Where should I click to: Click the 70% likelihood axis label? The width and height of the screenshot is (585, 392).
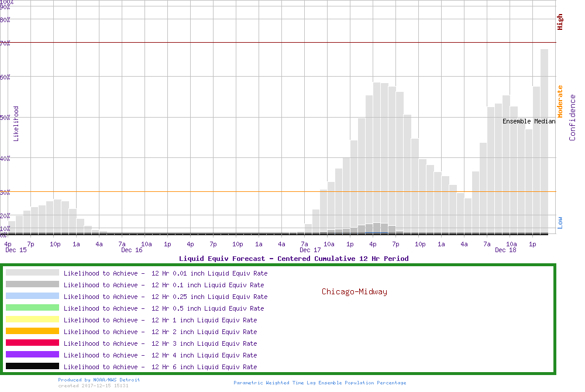coord(5,43)
